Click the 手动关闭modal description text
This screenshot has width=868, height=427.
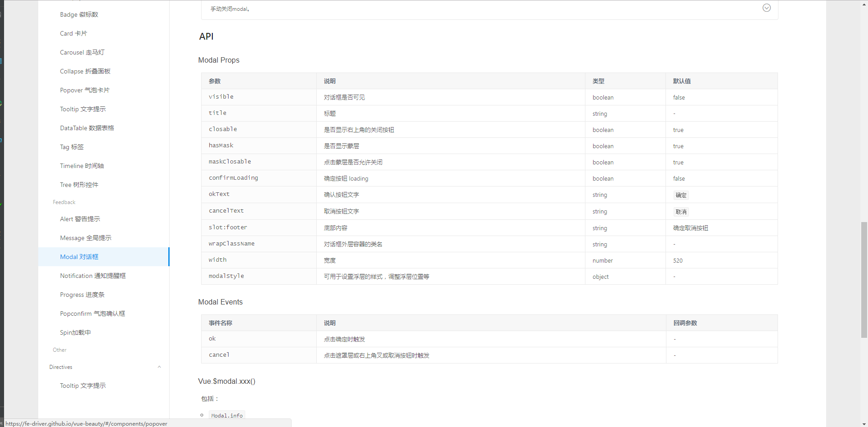(x=230, y=9)
